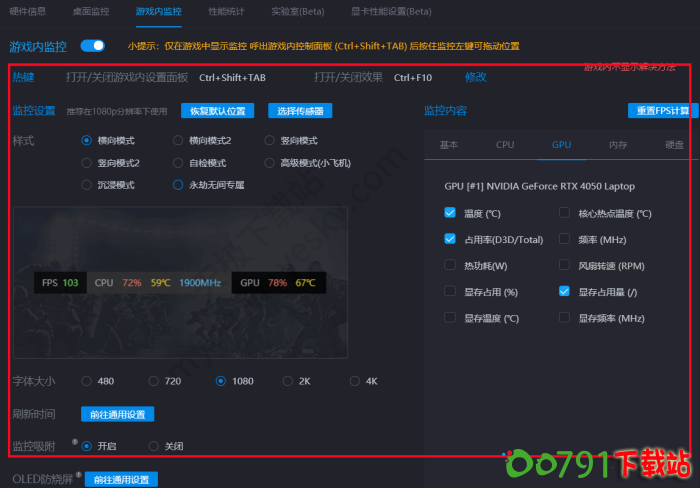700x488 pixels.
Task: Turn off 监控吸附 with the 关闭 option
Action: coord(154,446)
